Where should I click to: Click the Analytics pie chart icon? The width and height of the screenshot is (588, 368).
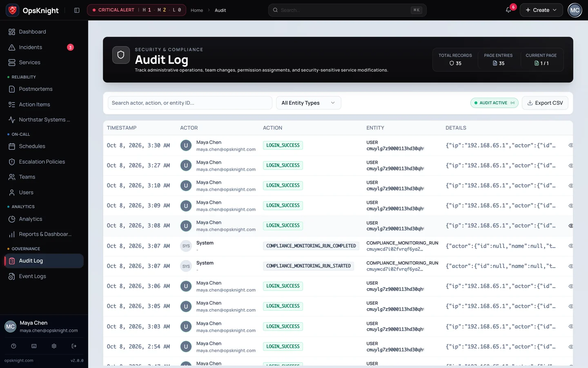click(12, 219)
